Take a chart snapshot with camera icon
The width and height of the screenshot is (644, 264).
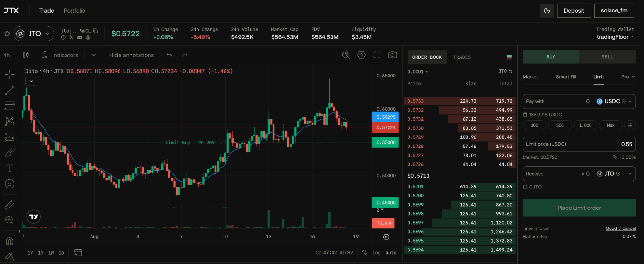[x=392, y=55]
